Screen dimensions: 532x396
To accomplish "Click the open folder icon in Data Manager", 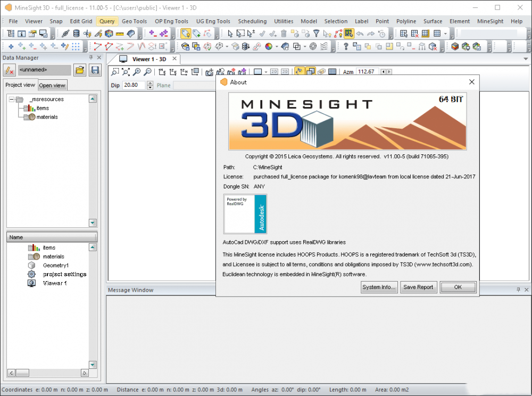I will pyautogui.click(x=80, y=70).
